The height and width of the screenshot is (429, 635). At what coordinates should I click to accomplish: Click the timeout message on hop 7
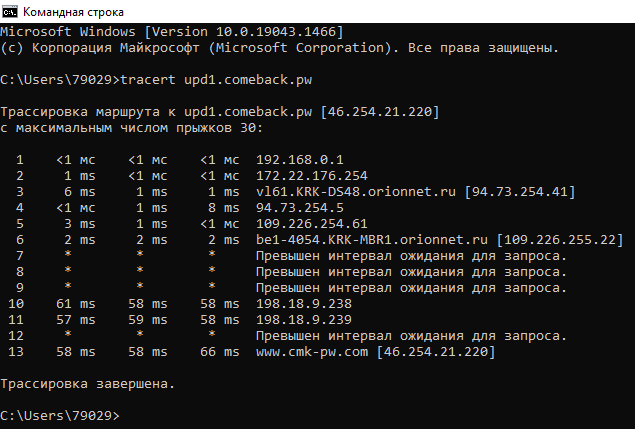pyautogui.click(x=411, y=255)
